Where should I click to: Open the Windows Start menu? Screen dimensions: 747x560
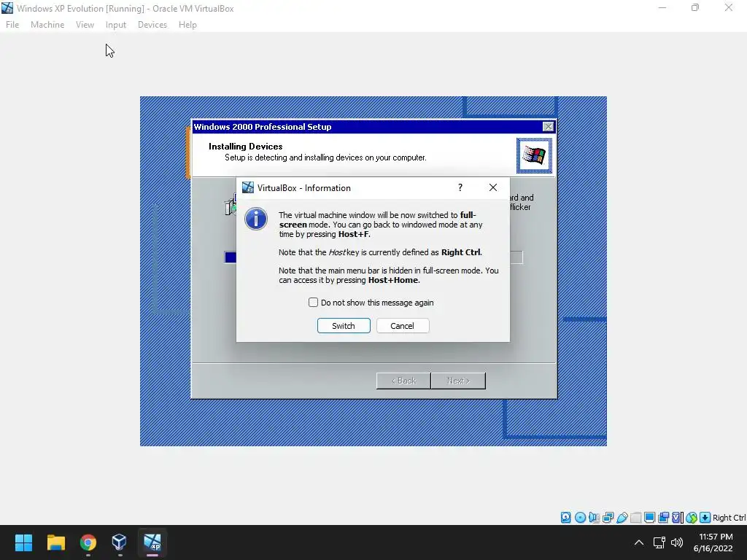click(23, 542)
